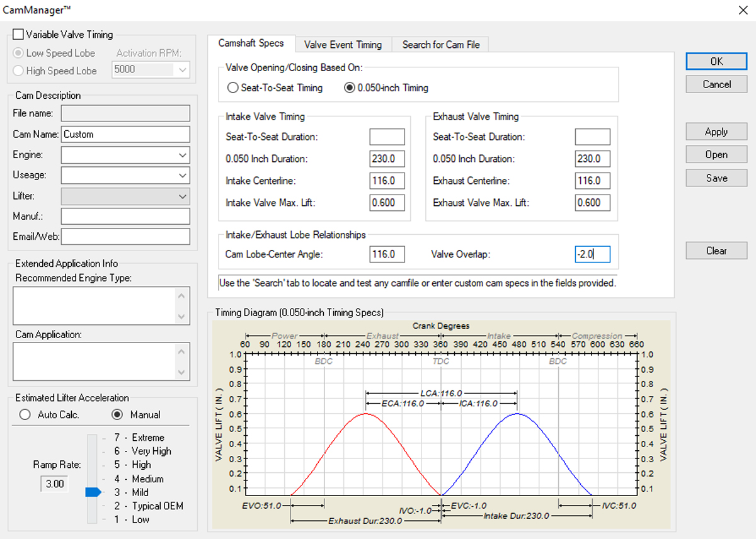Choose Seat-To-Seat Timing option
This screenshot has height=539, width=756.
(x=232, y=88)
